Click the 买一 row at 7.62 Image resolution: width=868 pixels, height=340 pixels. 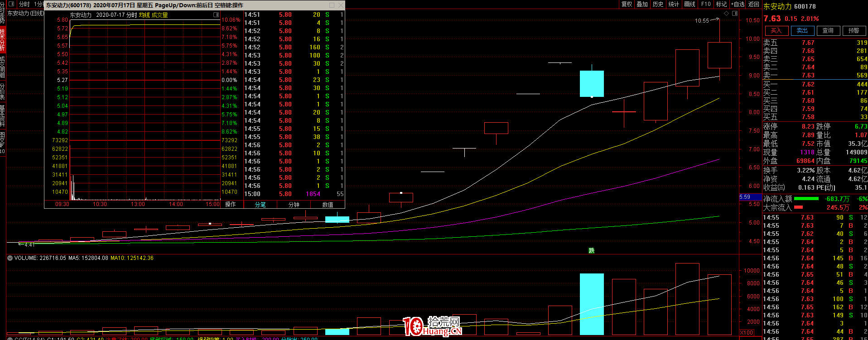tap(815, 85)
